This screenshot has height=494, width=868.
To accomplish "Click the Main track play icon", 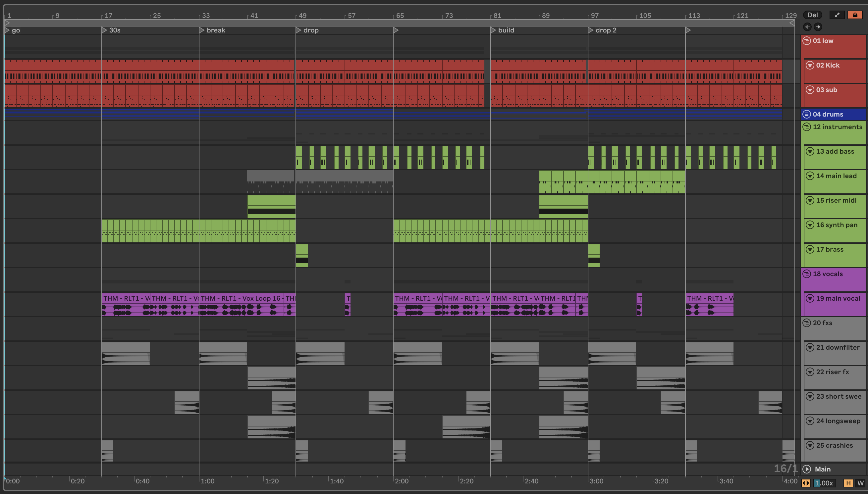I will pyautogui.click(x=807, y=469).
